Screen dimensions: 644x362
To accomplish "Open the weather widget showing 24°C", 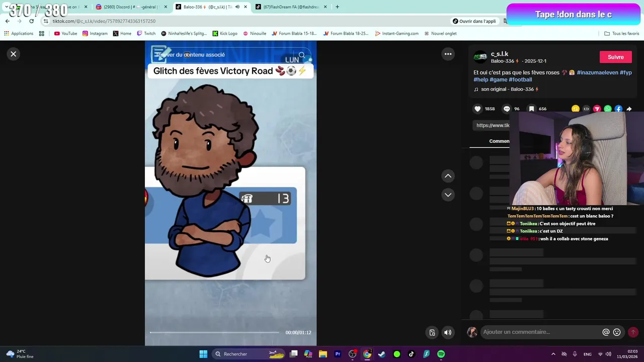I will 20,354.
